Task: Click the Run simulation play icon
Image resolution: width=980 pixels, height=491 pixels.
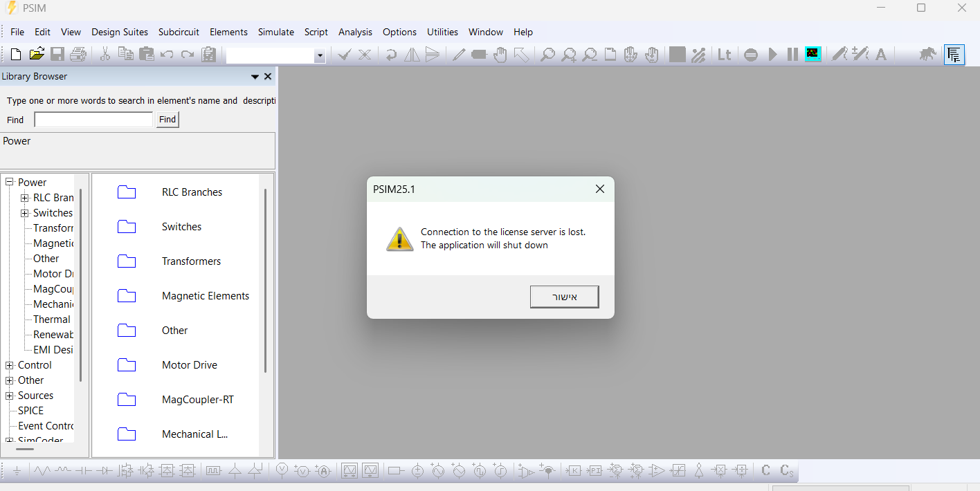Action: [x=773, y=54]
